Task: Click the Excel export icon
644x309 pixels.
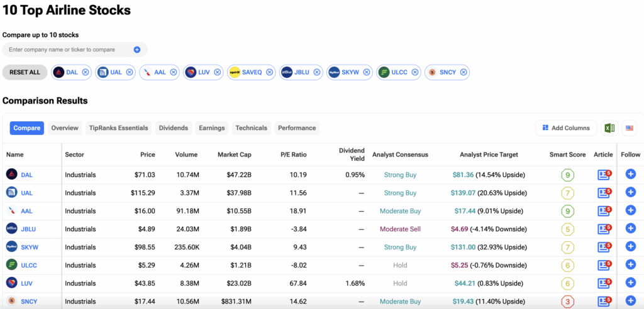Action: click(x=609, y=128)
